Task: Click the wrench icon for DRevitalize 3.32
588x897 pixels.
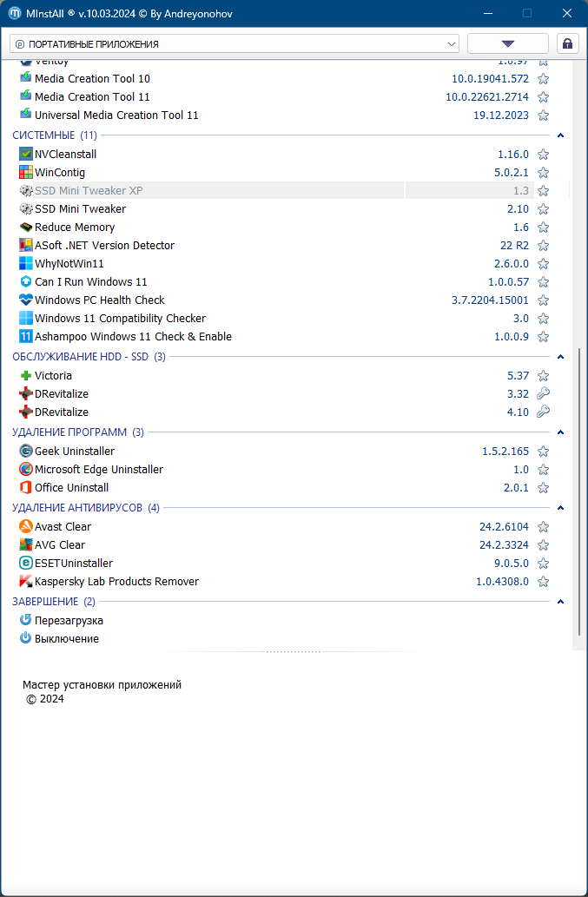Action: click(x=544, y=393)
